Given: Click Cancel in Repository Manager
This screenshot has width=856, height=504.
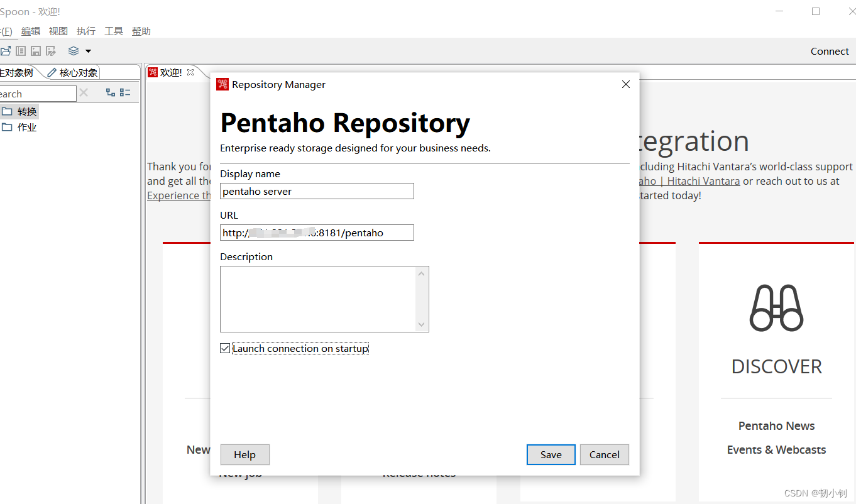Looking at the screenshot, I should coord(605,455).
